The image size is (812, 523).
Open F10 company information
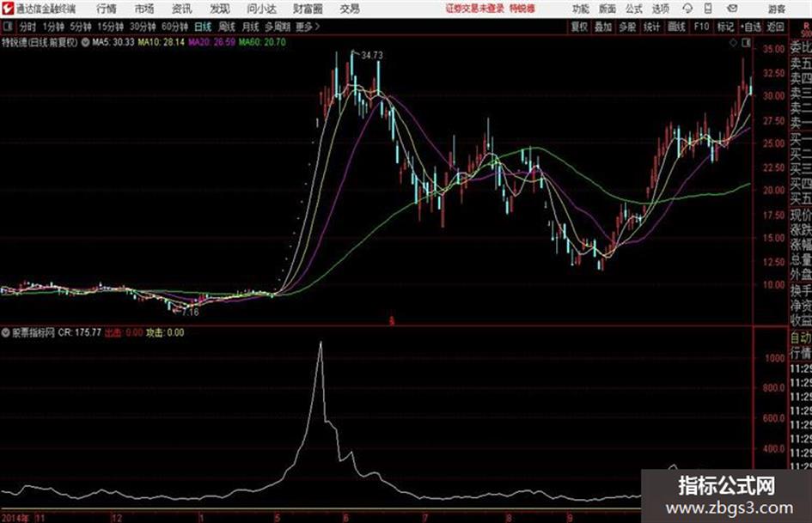[x=701, y=27]
